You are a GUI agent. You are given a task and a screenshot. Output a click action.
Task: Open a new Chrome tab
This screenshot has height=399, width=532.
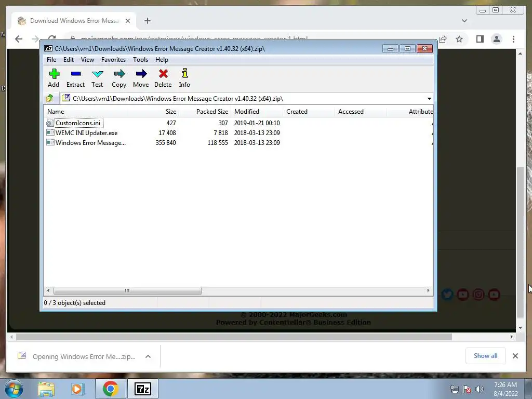pyautogui.click(x=147, y=21)
